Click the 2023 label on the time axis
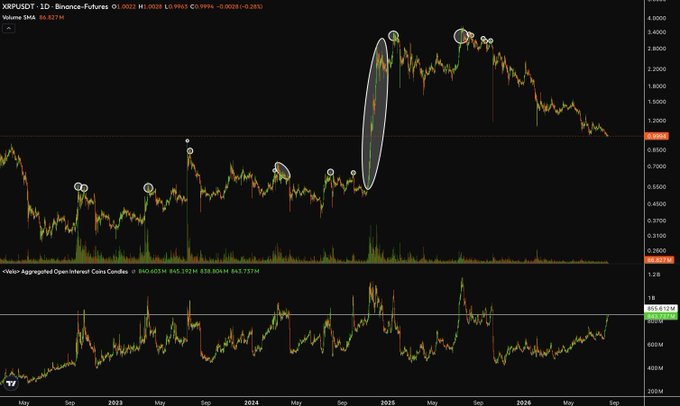Image resolution: width=680 pixels, height=406 pixels. (x=115, y=403)
